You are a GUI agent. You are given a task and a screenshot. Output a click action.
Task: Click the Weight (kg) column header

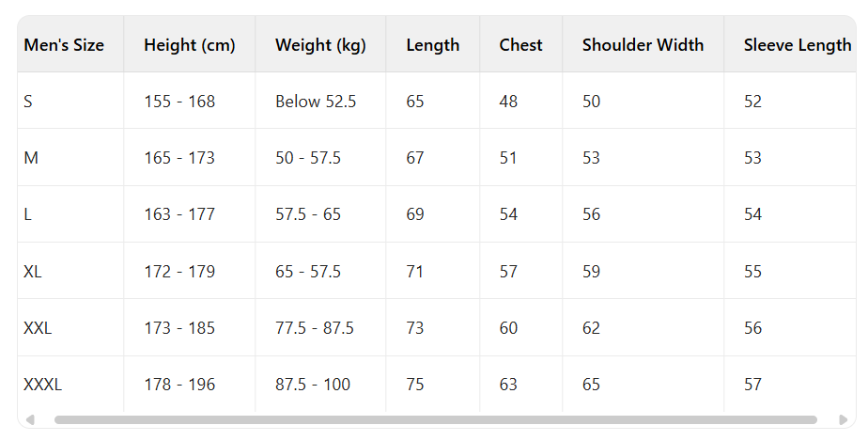(319, 45)
